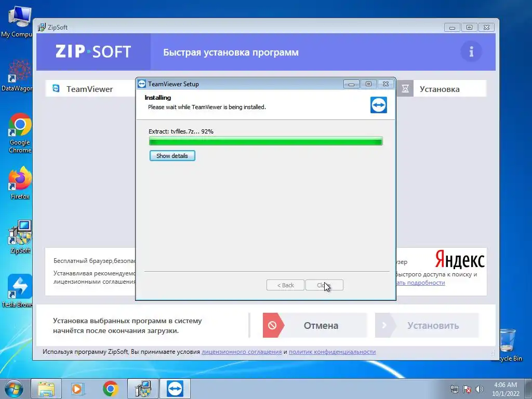Screen dimensions: 532x399
Task: Select the Firefox desktop shortcut
Action: (x=20, y=182)
